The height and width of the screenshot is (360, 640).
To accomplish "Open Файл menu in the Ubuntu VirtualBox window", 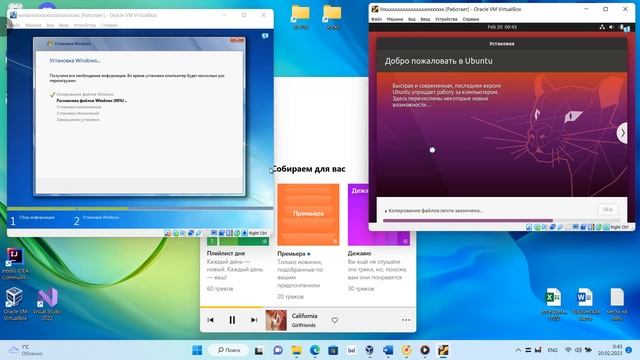I will (376, 19).
